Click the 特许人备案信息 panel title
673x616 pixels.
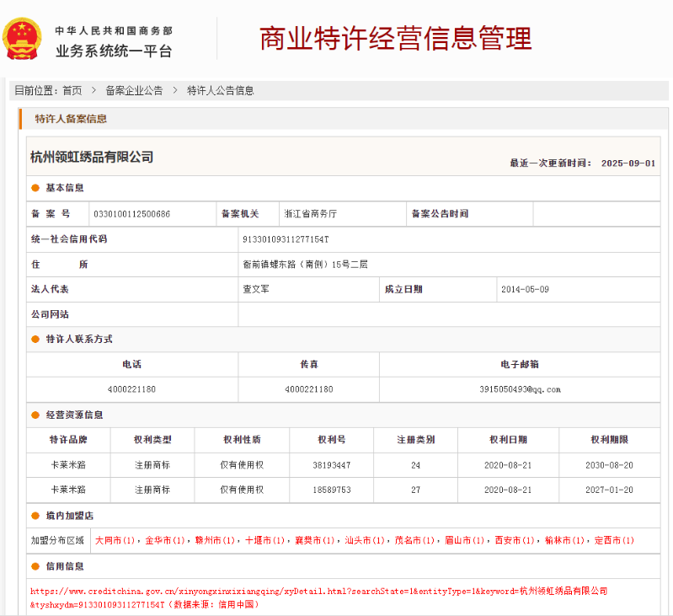click(71, 119)
